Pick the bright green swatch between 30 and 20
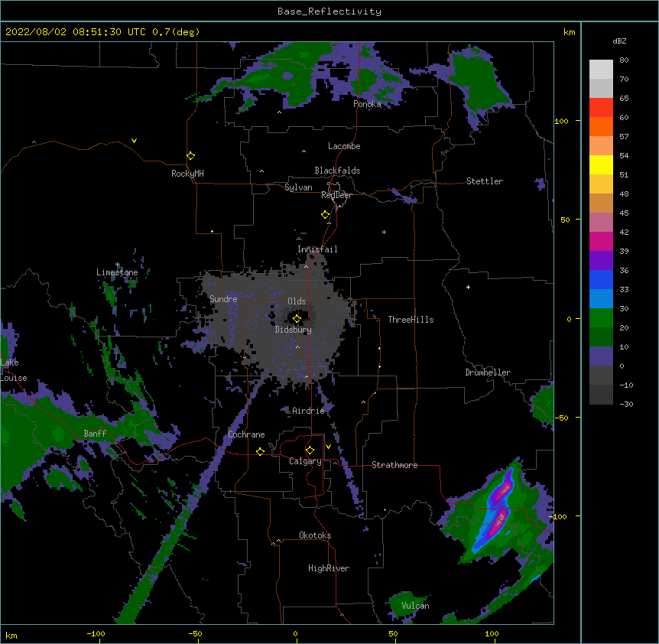The width and height of the screenshot is (659, 644). pos(601,318)
